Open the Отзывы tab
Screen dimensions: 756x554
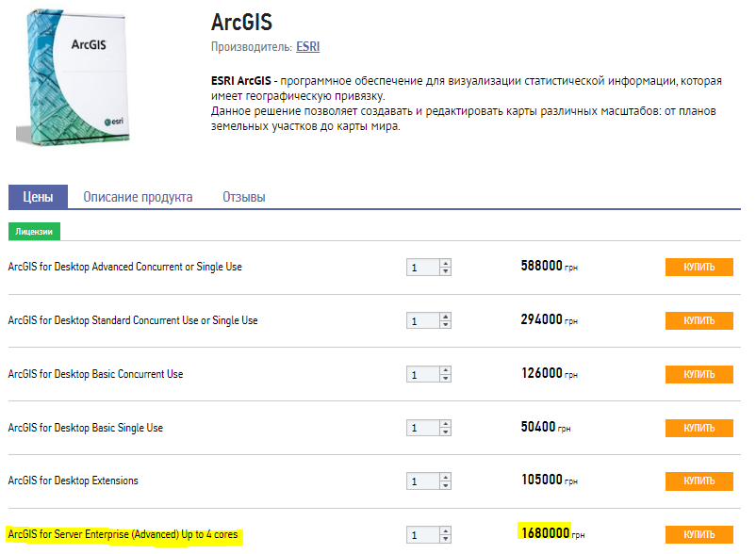point(244,197)
